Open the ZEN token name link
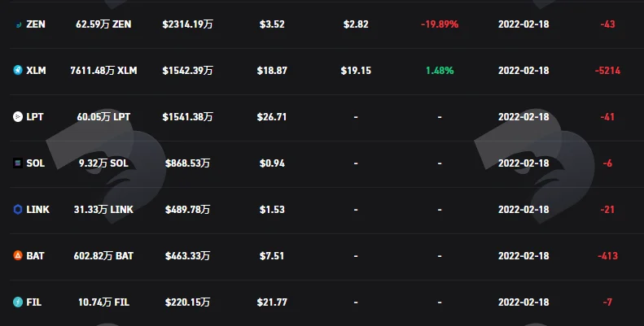644x326 pixels. point(36,24)
